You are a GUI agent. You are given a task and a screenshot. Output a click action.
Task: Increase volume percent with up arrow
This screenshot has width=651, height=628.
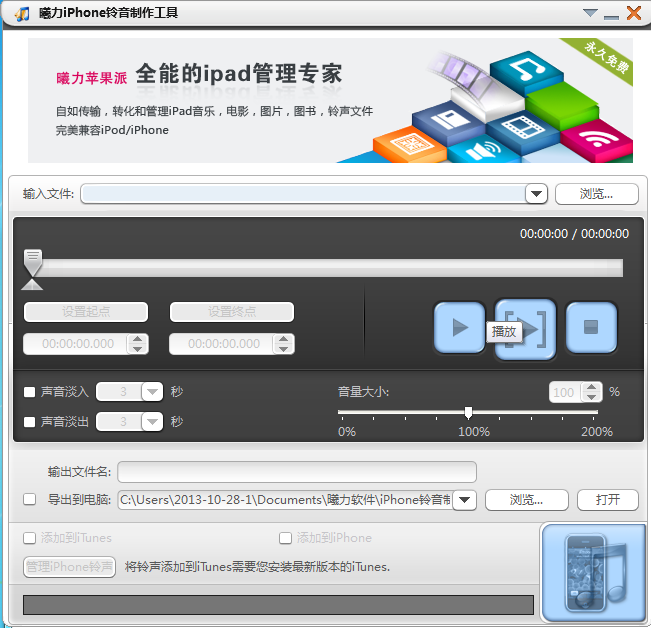[592, 387]
